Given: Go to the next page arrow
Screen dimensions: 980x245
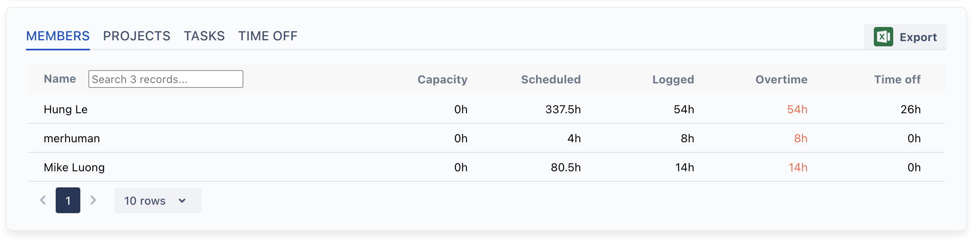Looking at the screenshot, I should click(93, 200).
